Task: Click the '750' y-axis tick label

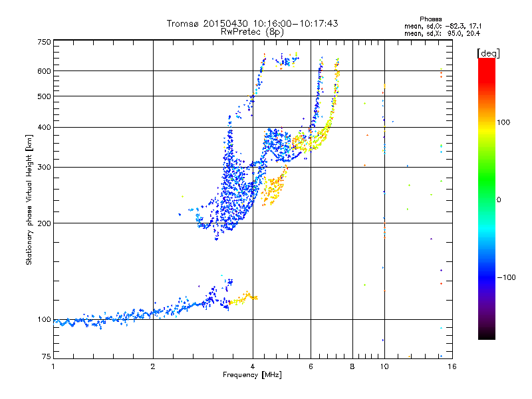Action: pyautogui.click(x=44, y=42)
